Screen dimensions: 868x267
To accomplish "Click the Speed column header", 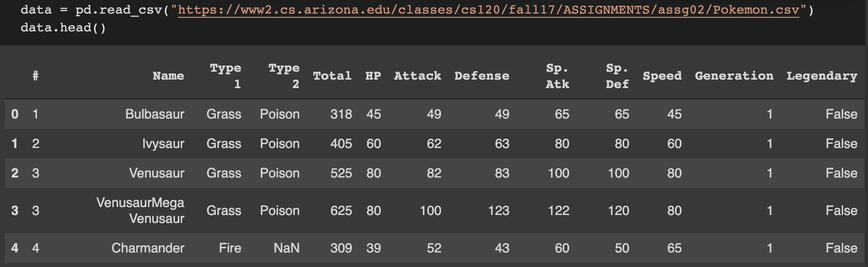I will click(x=662, y=76).
